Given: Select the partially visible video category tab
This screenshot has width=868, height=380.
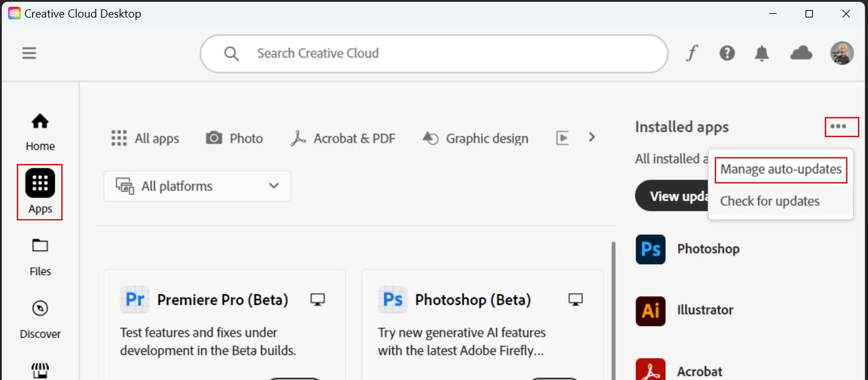Looking at the screenshot, I should tap(562, 138).
